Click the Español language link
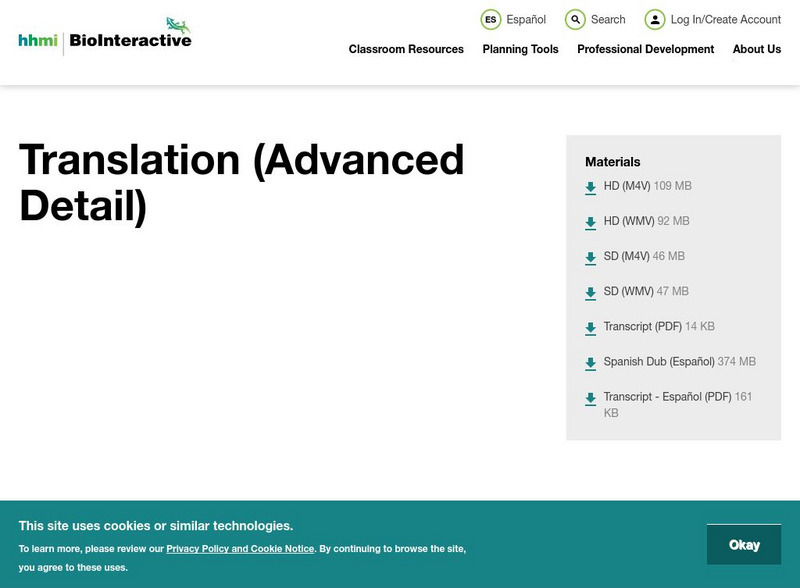The height and width of the screenshot is (588, 800). coord(525,19)
